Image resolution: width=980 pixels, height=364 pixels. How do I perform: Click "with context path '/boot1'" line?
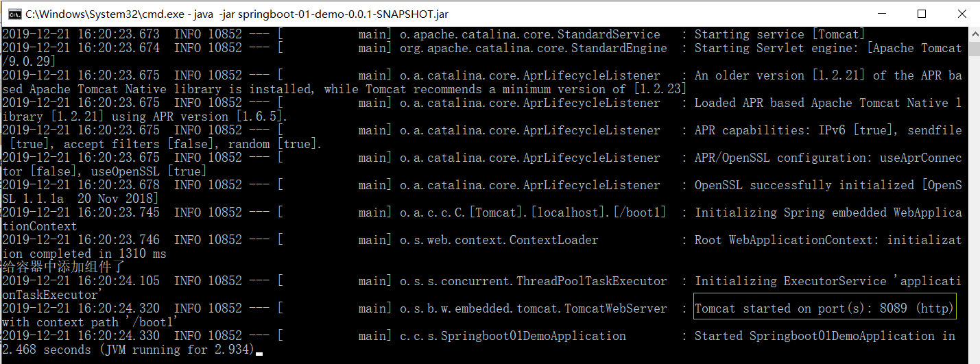[x=91, y=322]
